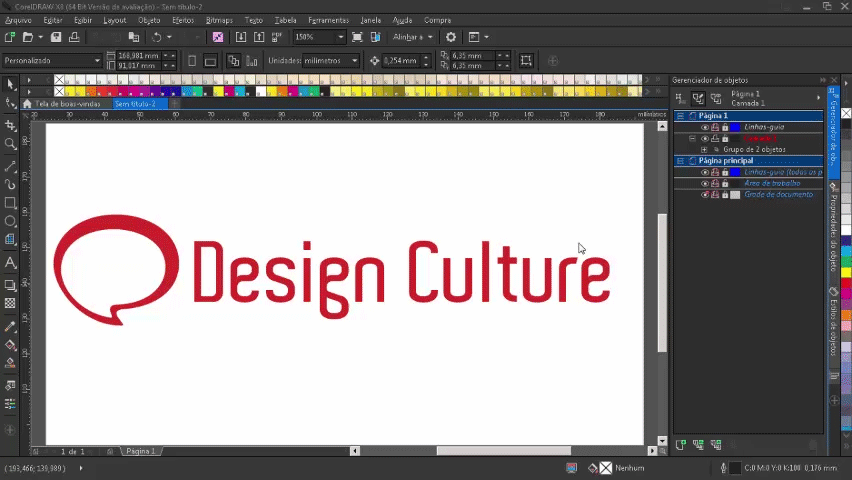Click blue color swatch of Linhas-guia layer
This screenshot has height=480, width=852.
(x=735, y=127)
